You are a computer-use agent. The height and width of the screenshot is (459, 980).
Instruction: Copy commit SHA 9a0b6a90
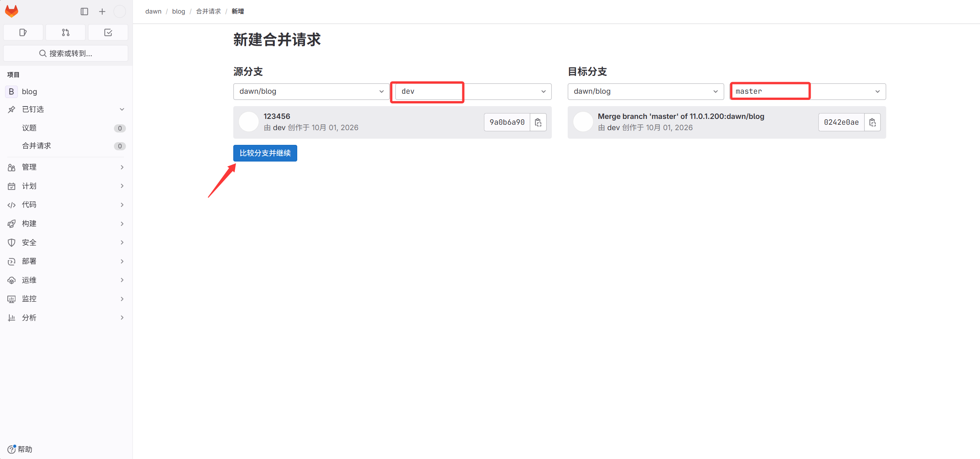538,122
